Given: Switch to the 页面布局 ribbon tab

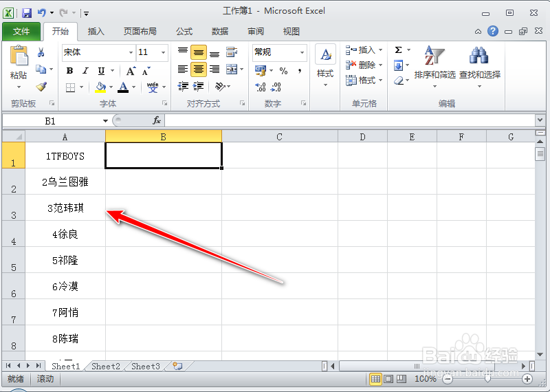Looking at the screenshot, I should pos(140,32).
